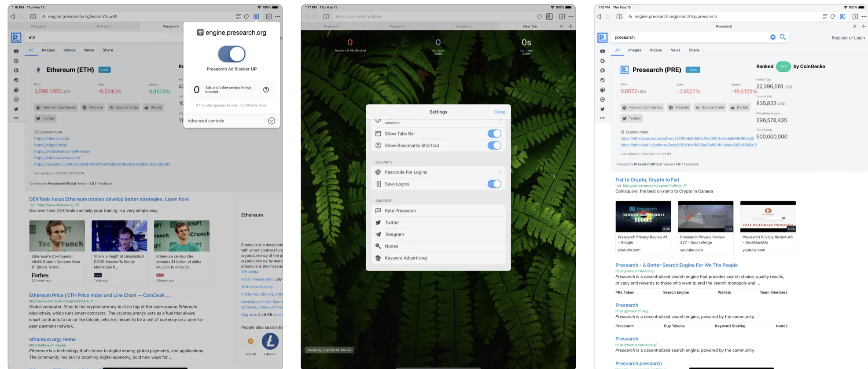Image resolution: width=868 pixels, height=369 pixels.
Task: Open Passcode For Logins settings
Action: tap(438, 172)
